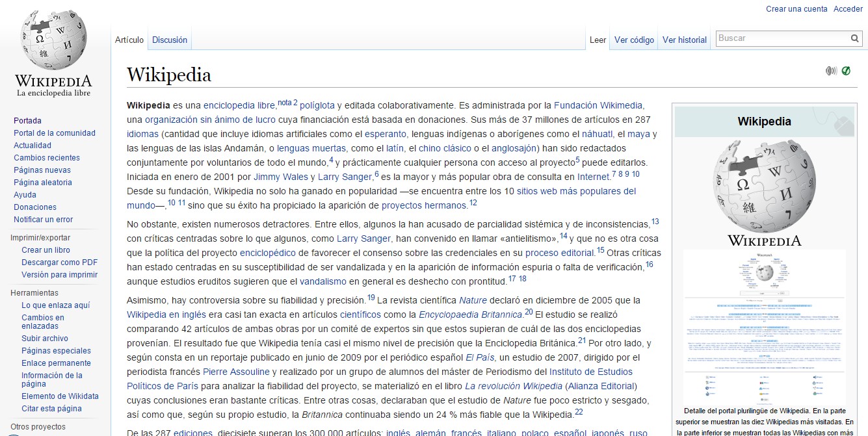The image size is (868, 436).
Task: Open Información de la página
Action: point(52,379)
